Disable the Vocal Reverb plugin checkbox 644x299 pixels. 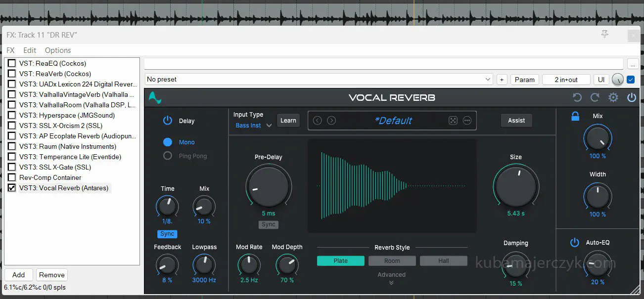tap(12, 188)
